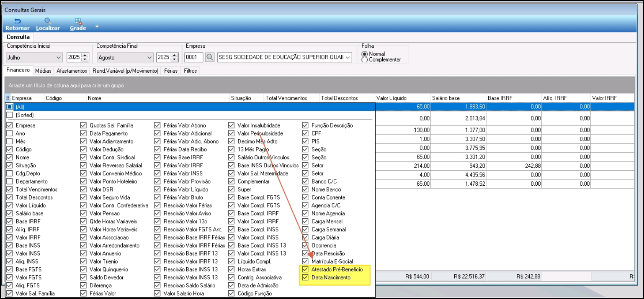Toggle the (All) columns checkbox
Image resolution: width=644 pixels, height=299 pixels.
tap(10, 107)
